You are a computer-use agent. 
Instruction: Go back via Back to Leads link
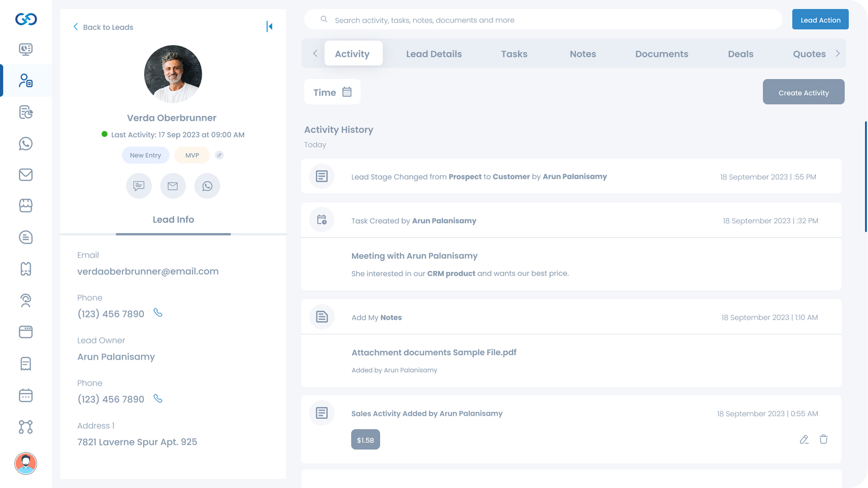point(103,27)
